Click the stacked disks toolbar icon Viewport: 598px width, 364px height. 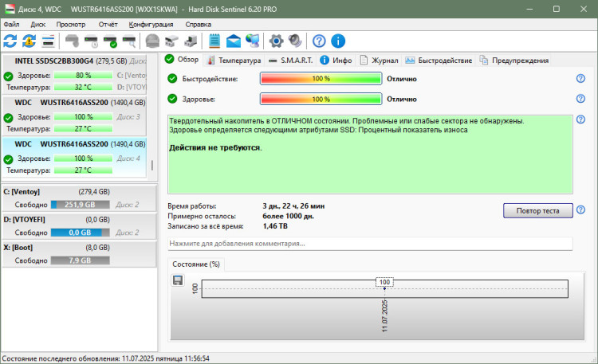(171, 41)
